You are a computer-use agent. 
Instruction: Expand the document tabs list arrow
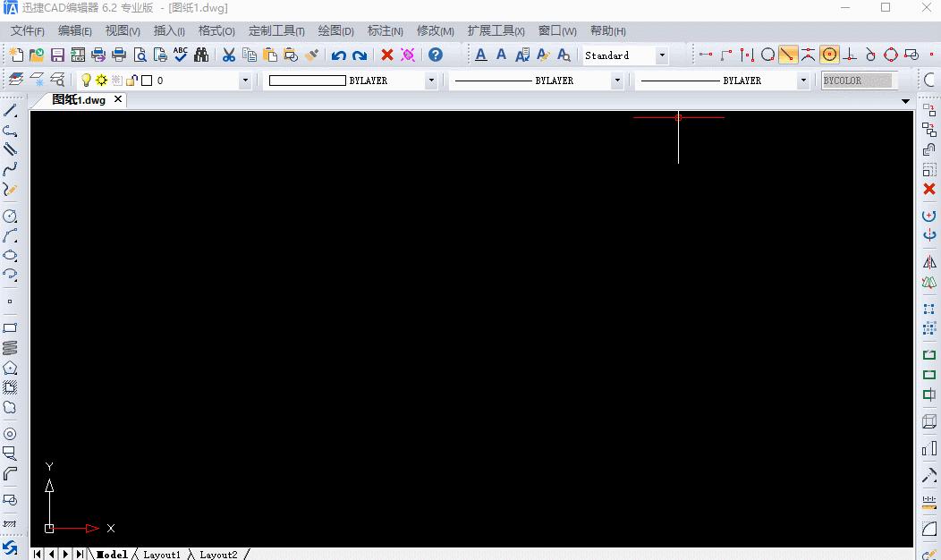(x=905, y=101)
